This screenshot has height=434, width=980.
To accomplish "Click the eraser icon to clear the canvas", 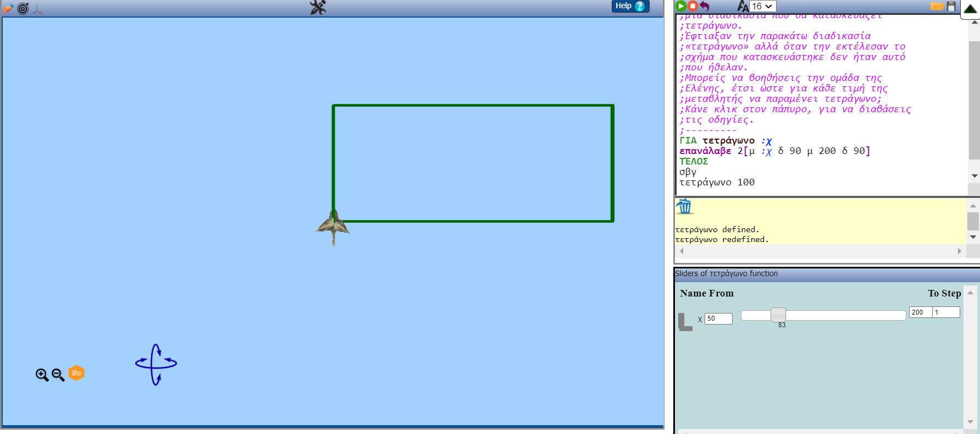I will (8, 8).
